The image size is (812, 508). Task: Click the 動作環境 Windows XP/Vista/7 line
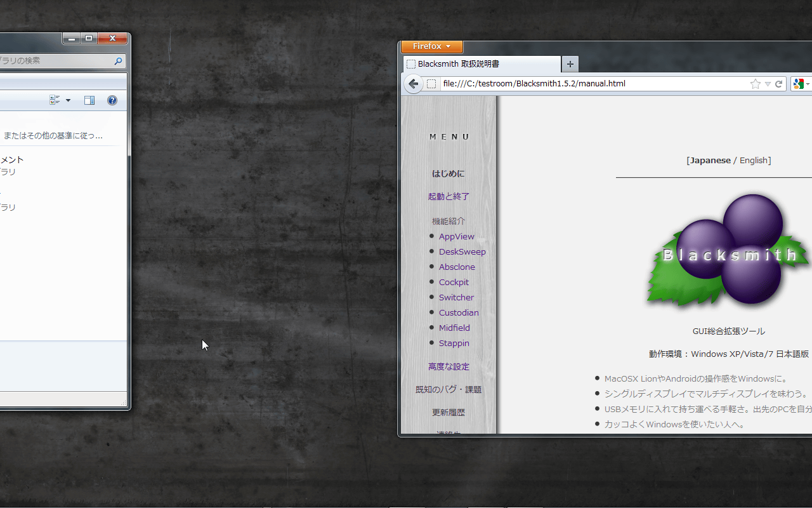tap(729, 354)
